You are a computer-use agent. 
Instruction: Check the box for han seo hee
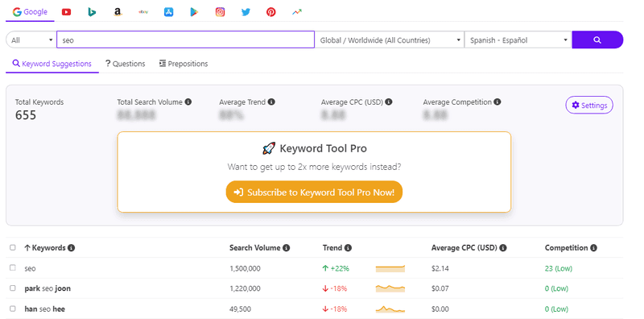(x=13, y=309)
